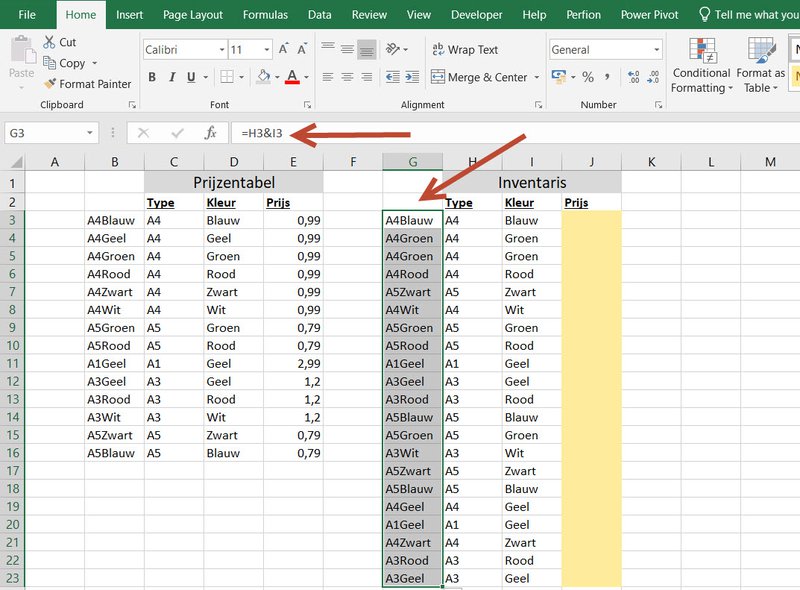Toggle Align Right horizontal alignment
800x590 pixels.
coord(367,77)
